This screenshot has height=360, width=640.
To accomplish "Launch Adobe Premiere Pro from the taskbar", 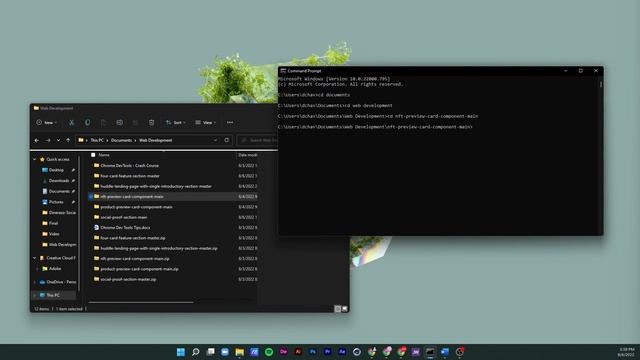I will point(327,352).
